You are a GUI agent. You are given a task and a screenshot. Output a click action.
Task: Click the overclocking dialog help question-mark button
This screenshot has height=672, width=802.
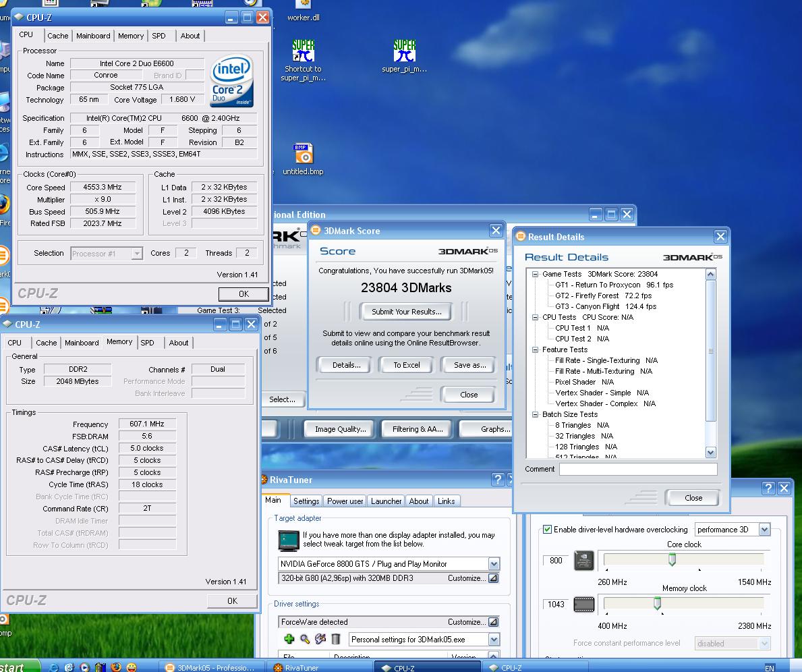click(768, 488)
